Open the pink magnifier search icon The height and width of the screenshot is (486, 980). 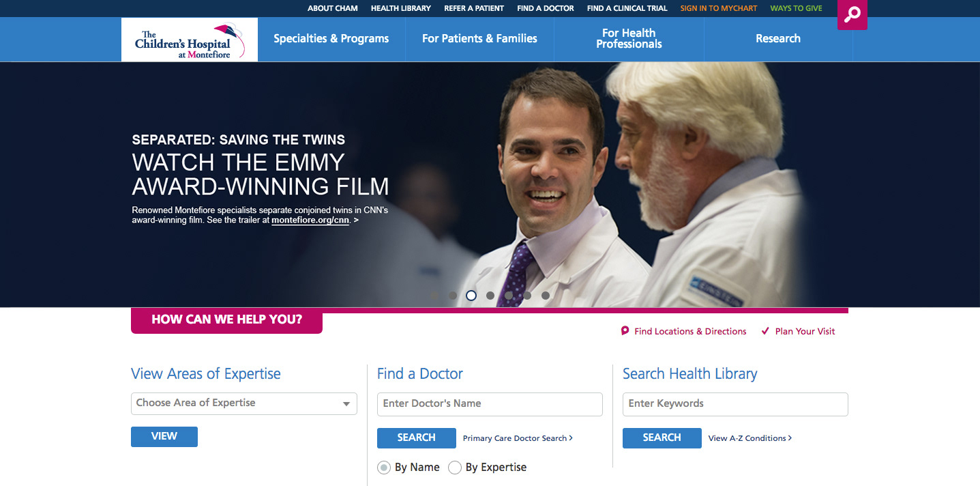coord(852,14)
